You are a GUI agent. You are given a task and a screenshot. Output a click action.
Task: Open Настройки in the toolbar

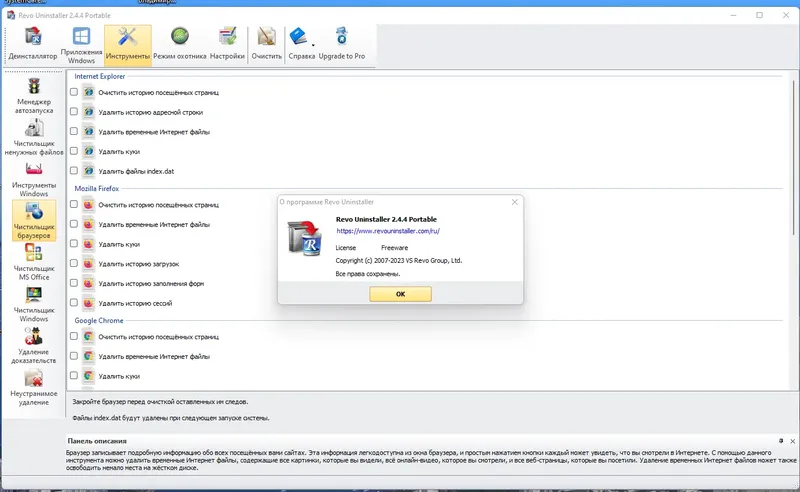click(227, 45)
